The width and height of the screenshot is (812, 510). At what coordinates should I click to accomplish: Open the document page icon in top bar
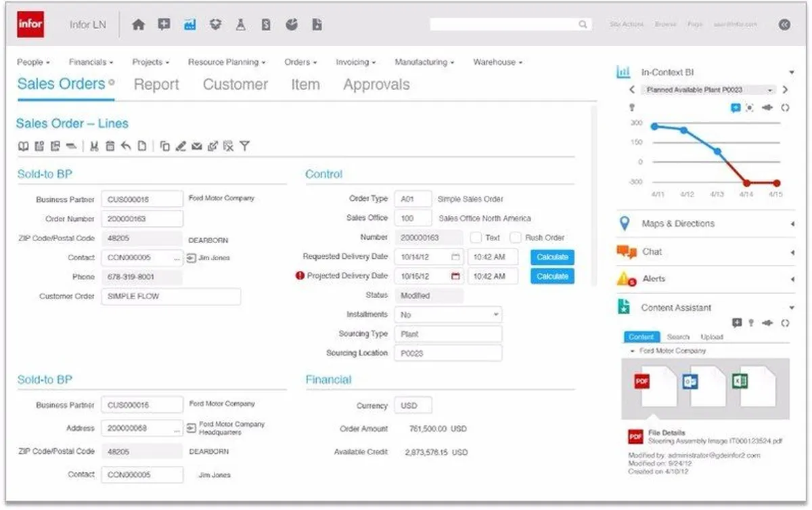click(317, 24)
